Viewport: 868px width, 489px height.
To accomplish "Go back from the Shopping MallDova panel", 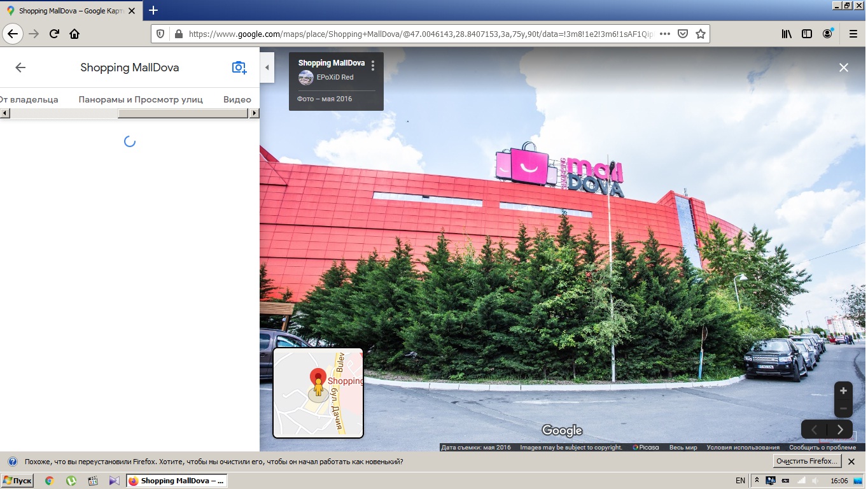I will [20, 67].
